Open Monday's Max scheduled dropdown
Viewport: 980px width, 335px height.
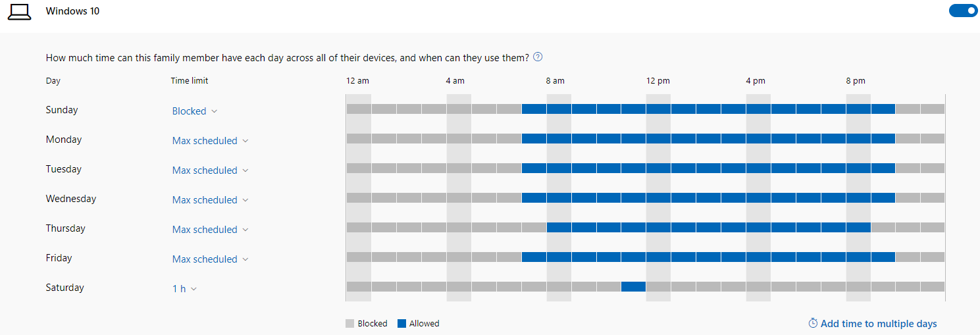point(210,141)
